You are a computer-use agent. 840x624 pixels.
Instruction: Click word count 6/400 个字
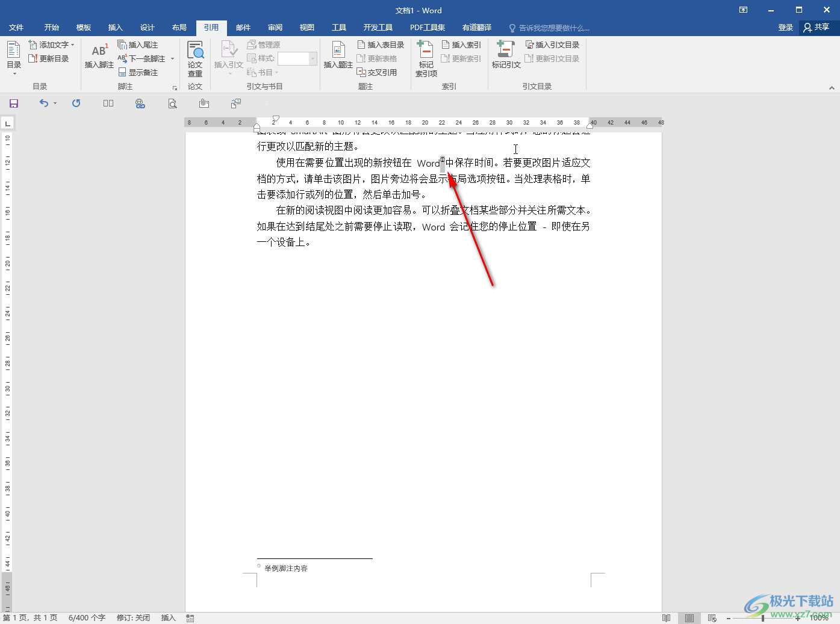tap(87, 618)
